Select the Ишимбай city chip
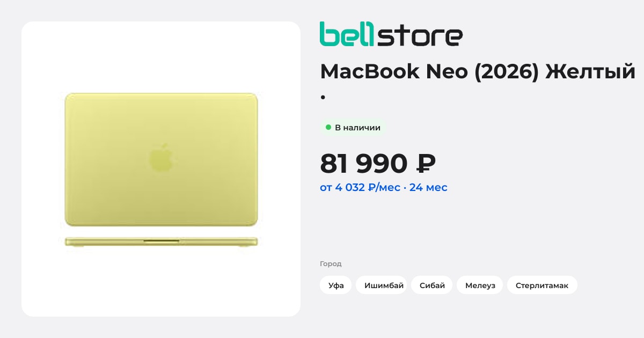Viewport: 644px width, 338px height. point(384,285)
